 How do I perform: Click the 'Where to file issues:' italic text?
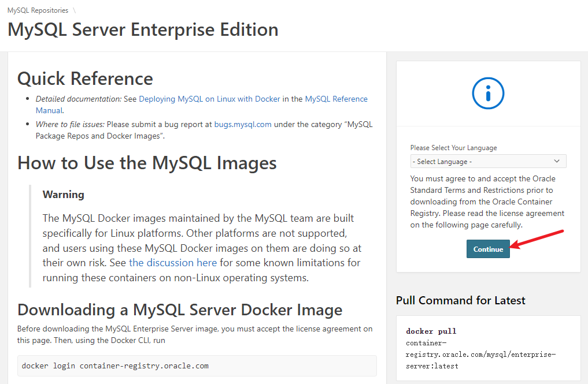[70, 124]
